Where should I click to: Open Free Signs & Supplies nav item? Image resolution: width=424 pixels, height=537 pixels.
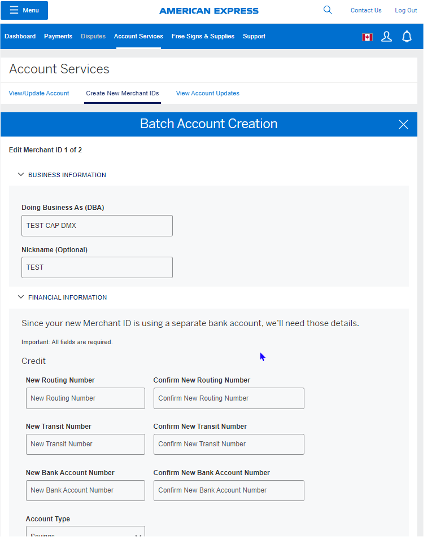203,36
